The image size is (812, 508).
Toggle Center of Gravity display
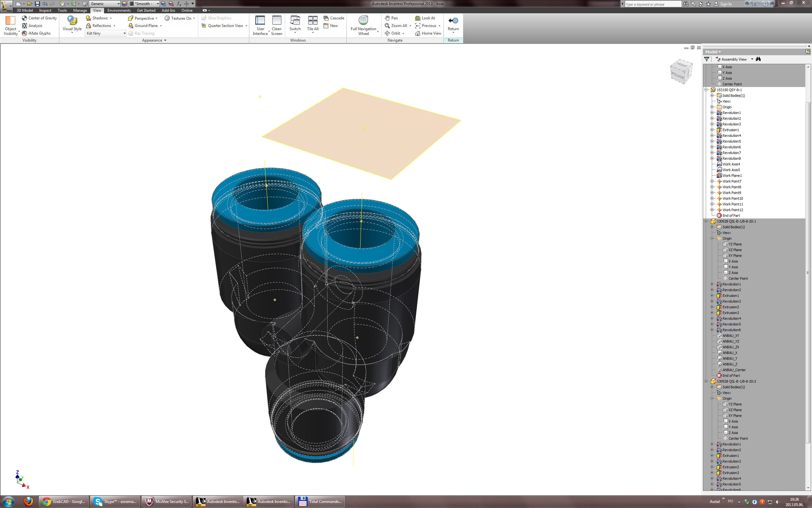(x=39, y=18)
